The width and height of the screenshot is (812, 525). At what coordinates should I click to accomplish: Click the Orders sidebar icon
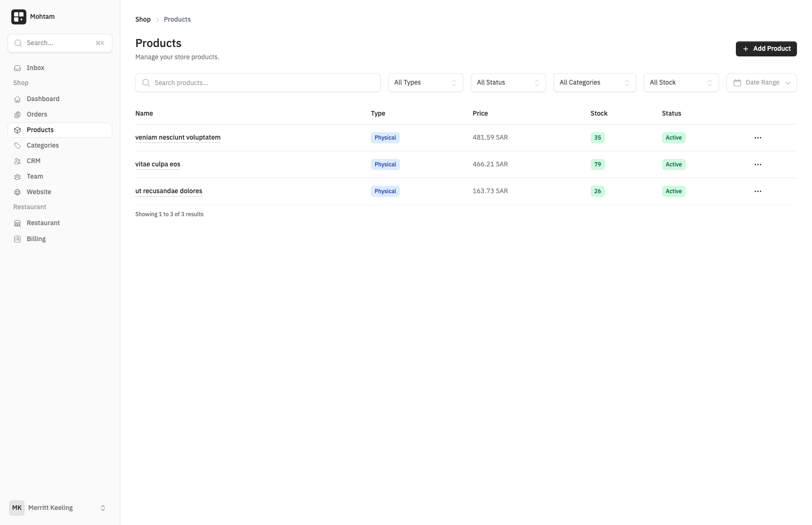pos(17,114)
